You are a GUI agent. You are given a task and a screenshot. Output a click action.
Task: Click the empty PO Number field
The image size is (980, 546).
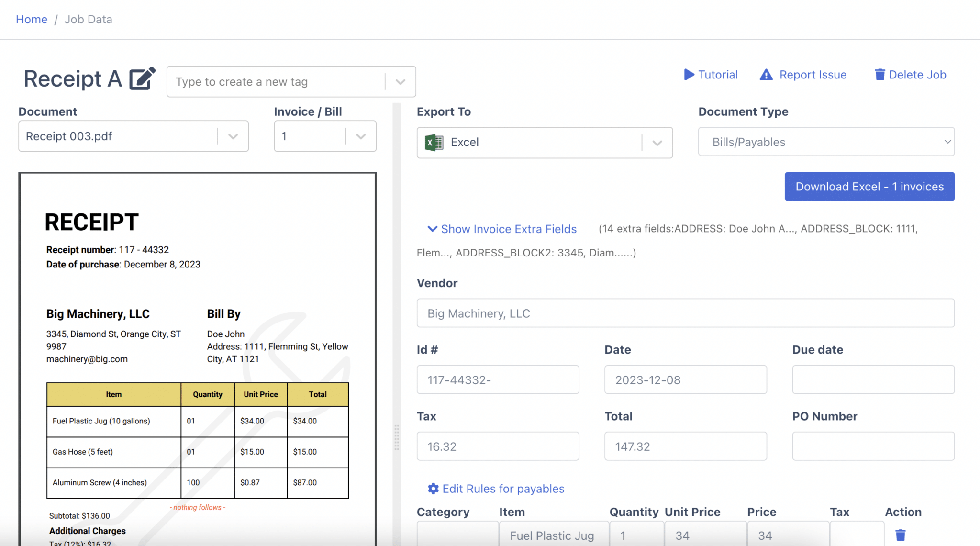[873, 446]
